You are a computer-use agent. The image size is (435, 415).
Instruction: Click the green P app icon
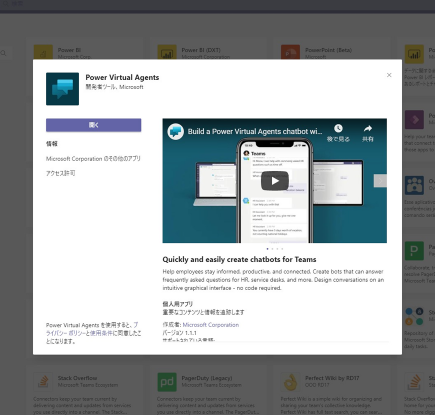click(x=414, y=251)
